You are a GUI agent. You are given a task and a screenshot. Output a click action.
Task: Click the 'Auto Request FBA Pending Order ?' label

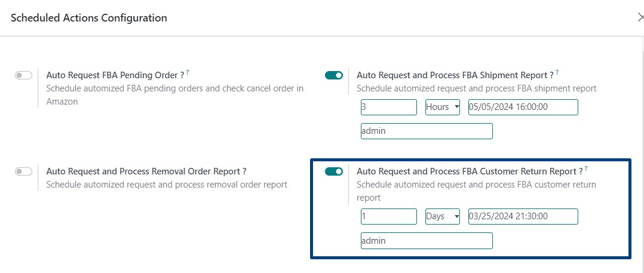pyautogui.click(x=115, y=75)
